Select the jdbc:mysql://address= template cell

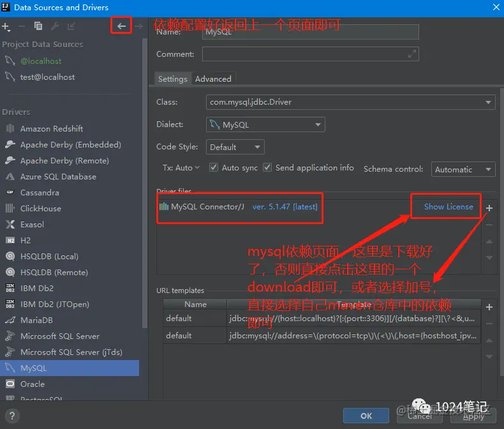[353, 335]
